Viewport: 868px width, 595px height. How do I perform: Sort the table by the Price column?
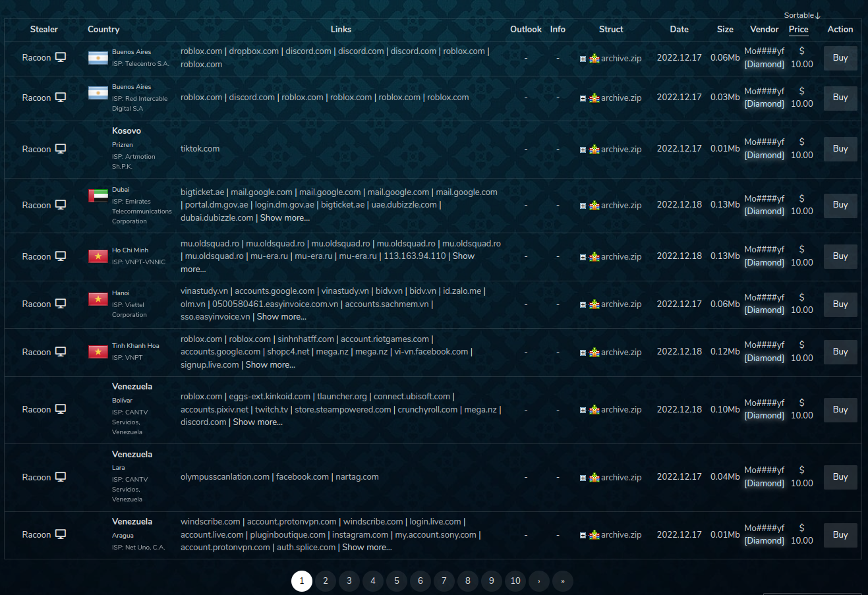coord(798,30)
